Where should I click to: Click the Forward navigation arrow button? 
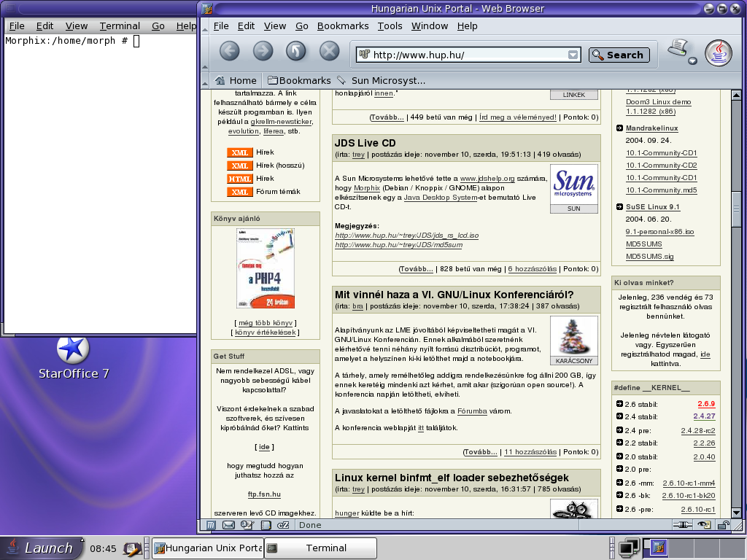pos(263,51)
